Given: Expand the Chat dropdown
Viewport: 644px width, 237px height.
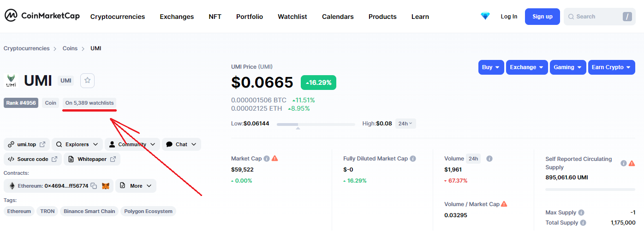Looking at the screenshot, I should pos(181,144).
